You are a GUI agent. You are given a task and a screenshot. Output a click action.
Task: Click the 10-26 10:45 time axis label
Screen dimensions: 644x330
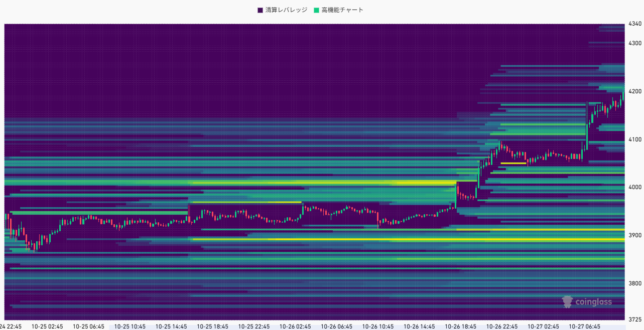tap(378, 326)
